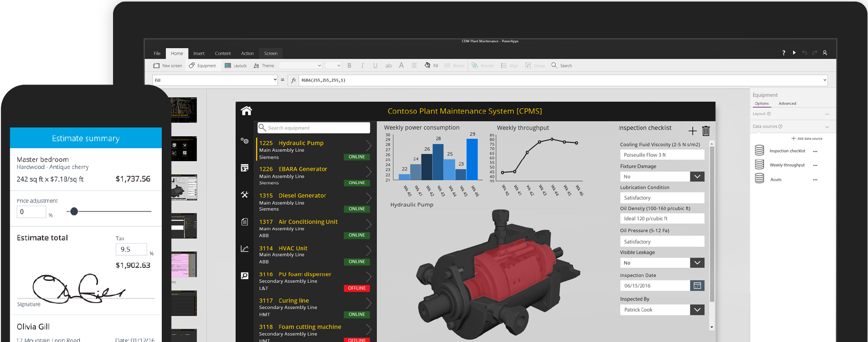
Task: Open the home icon in the Contoso app
Action: 246,110
